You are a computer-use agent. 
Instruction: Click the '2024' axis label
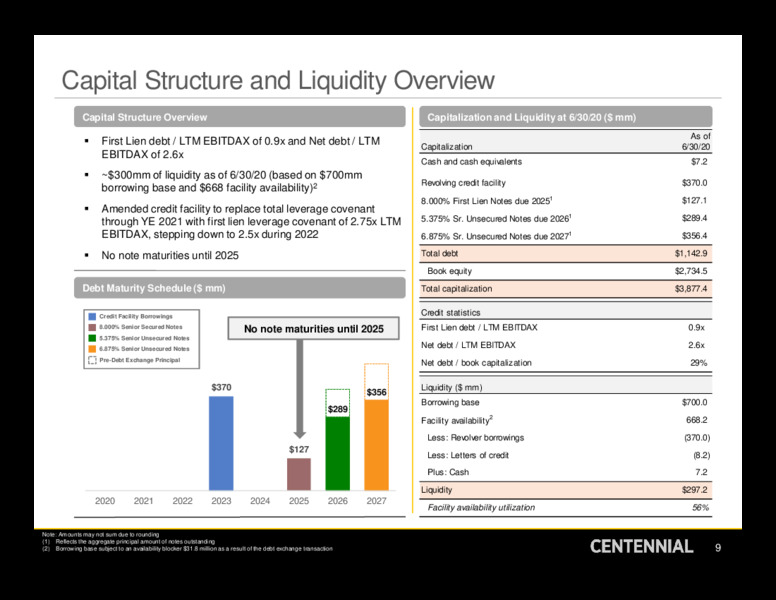[x=260, y=501]
